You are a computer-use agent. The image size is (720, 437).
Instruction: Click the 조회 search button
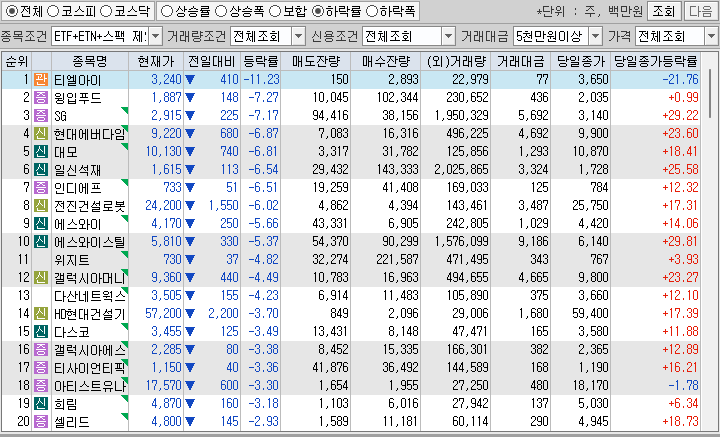tap(664, 11)
